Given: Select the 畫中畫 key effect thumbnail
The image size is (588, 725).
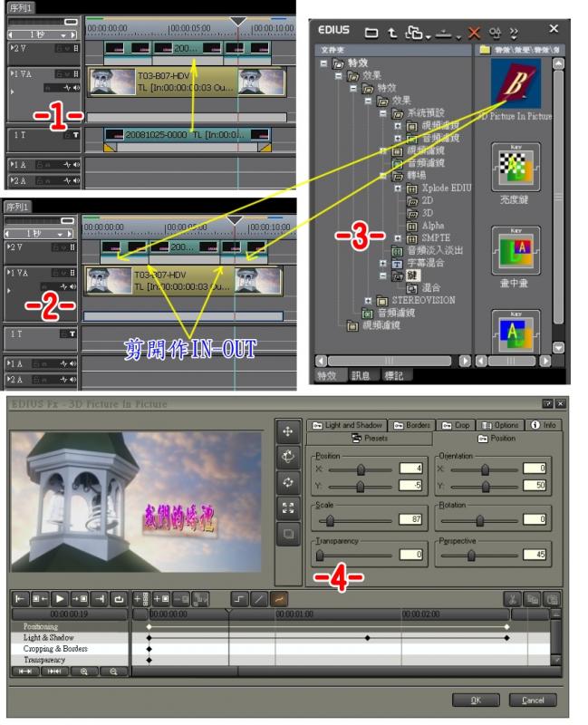Looking at the screenshot, I should (x=516, y=251).
